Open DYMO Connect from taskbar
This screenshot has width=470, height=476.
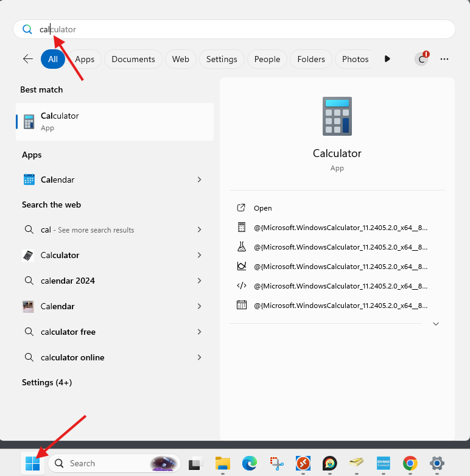[383, 463]
